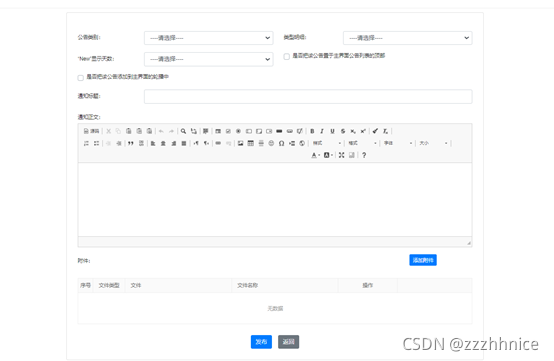The width and height of the screenshot is (554, 361).
Task: Click the Copy Formatting icon
Action: [x=375, y=131]
